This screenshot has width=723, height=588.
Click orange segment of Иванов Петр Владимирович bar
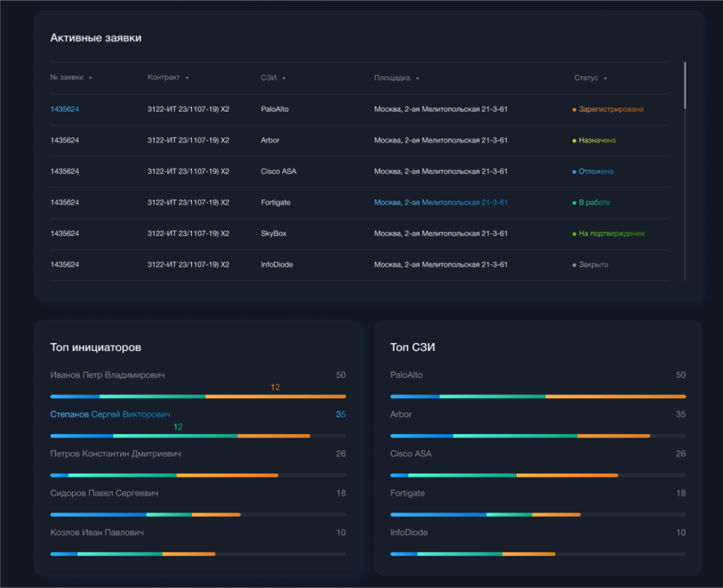click(x=275, y=397)
